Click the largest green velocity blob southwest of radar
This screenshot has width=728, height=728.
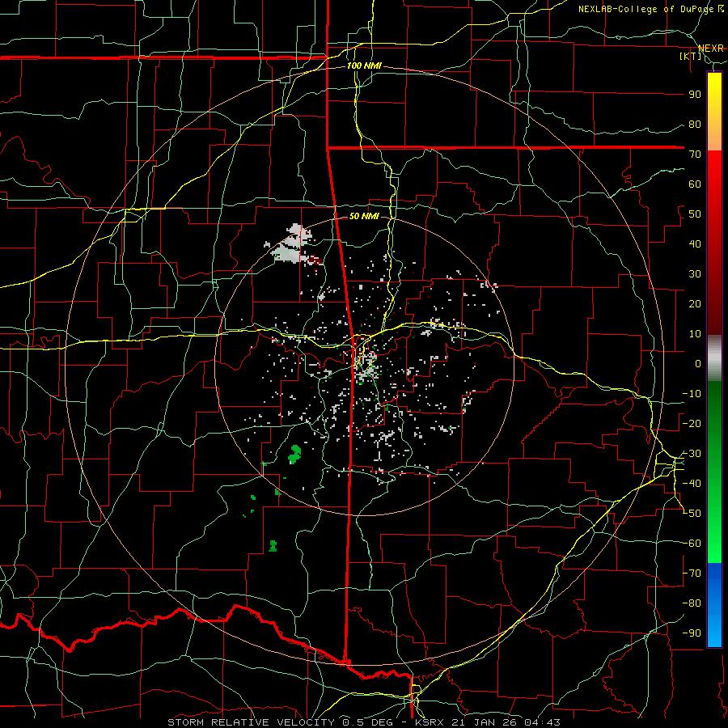point(294,454)
